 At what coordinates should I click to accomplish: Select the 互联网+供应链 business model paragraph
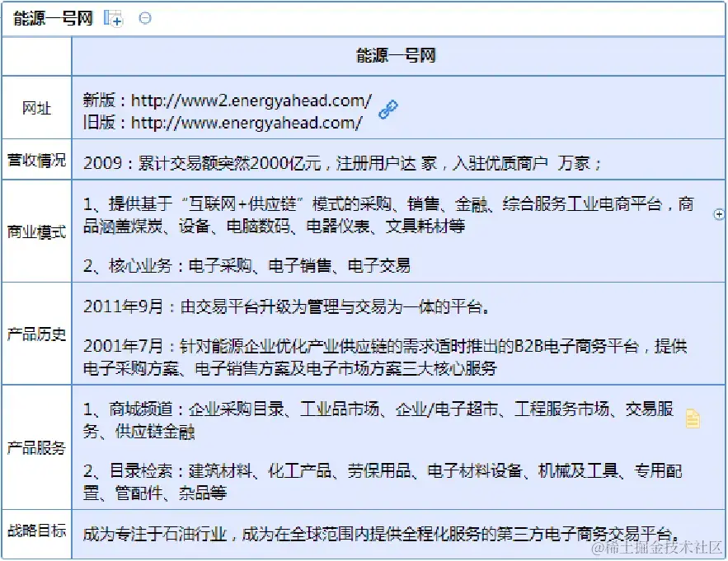[x=388, y=215]
